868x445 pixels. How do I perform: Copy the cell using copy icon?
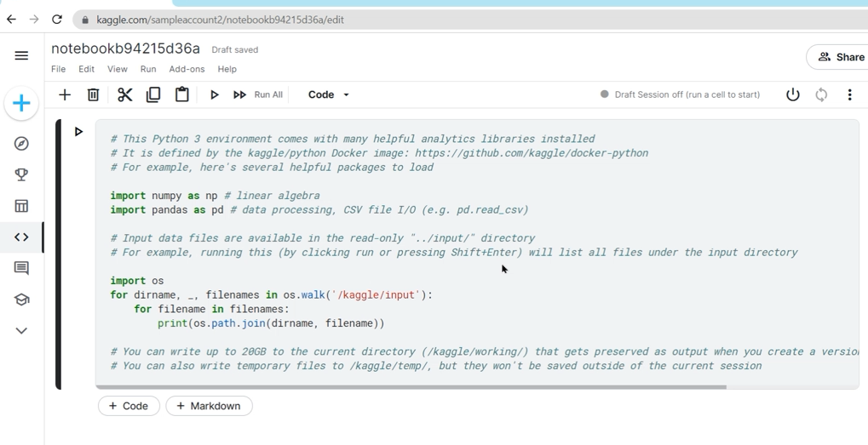pyautogui.click(x=153, y=94)
